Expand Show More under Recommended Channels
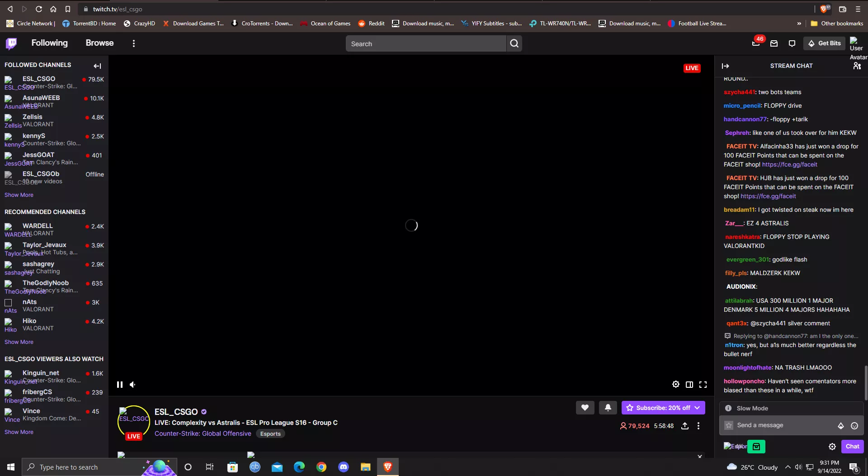 (x=19, y=342)
